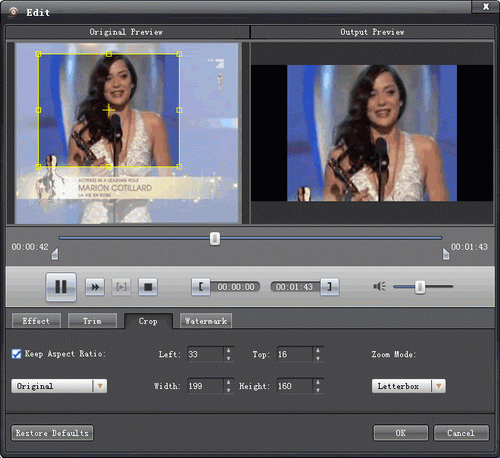Click the total duration 00:01:43 label
This screenshot has width=500, height=458.
(469, 247)
